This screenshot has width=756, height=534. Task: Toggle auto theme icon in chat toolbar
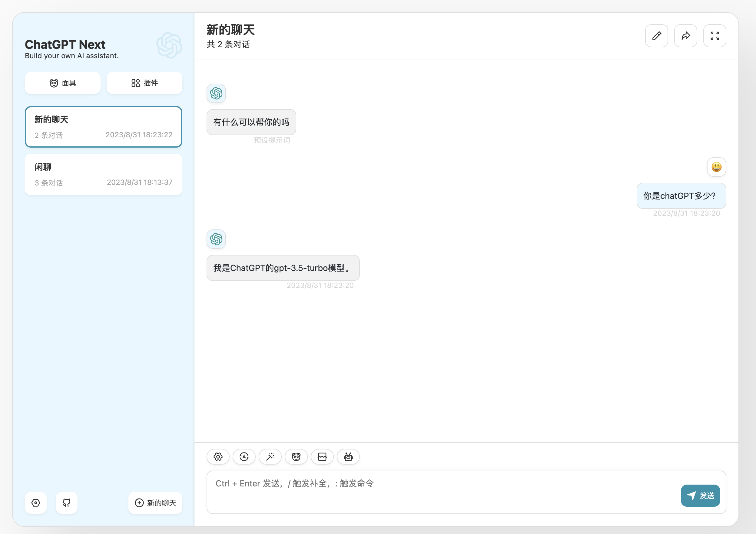tap(244, 457)
